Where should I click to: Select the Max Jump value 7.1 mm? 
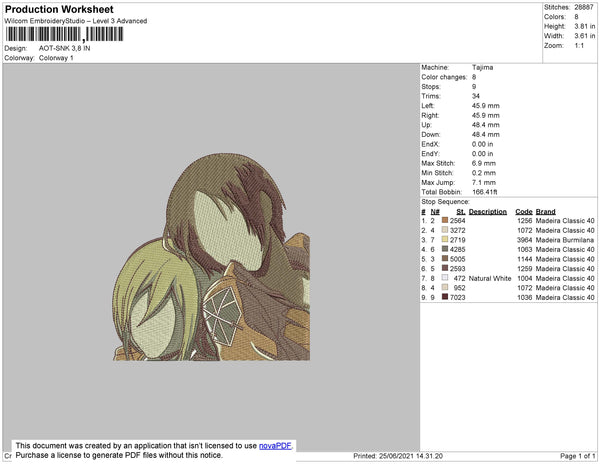484,182
